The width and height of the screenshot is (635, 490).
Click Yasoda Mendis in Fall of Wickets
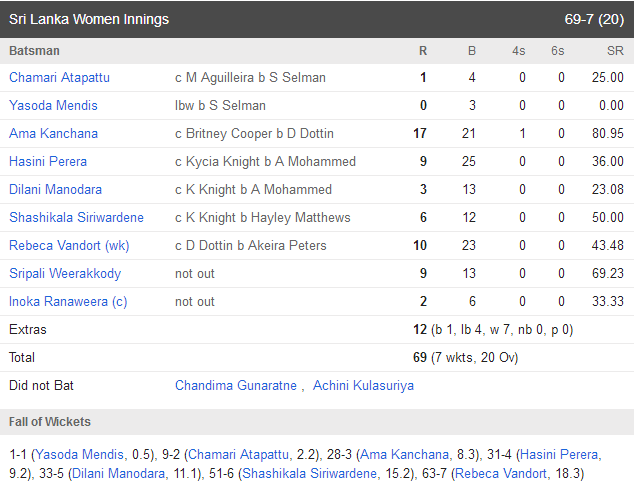point(79,454)
